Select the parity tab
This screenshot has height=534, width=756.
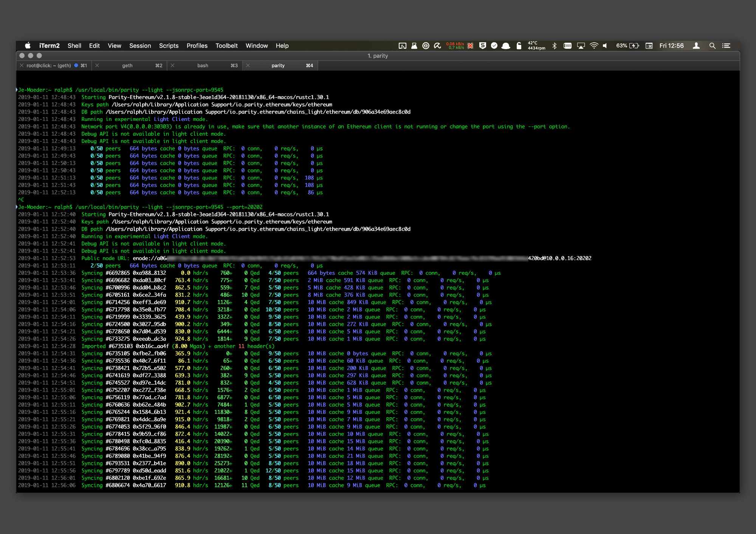(x=280, y=66)
